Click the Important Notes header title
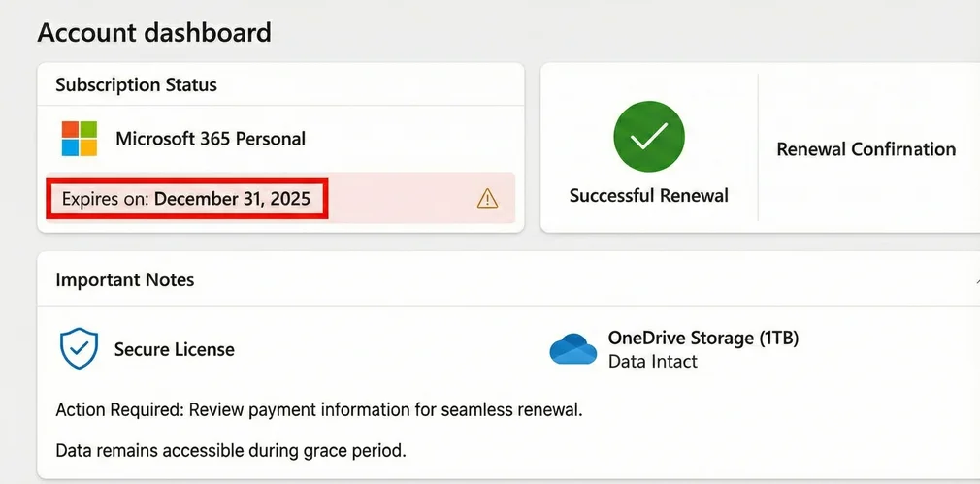The image size is (980, 484). click(x=125, y=280)
